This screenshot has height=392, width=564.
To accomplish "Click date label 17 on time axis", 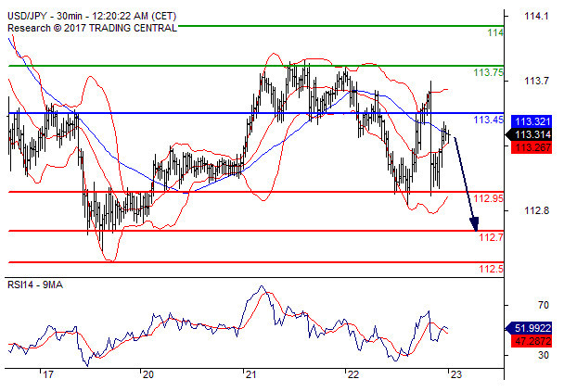I will click(48, 374).
